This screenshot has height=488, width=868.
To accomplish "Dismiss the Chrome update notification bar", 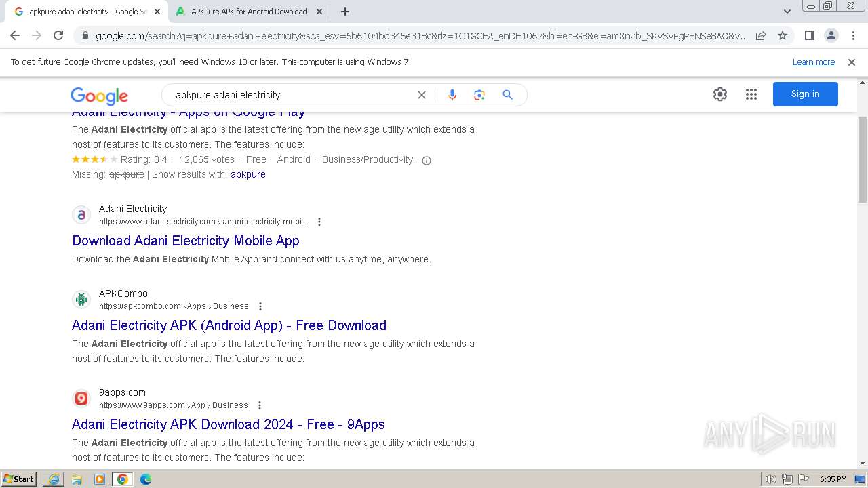I will 852,62.
